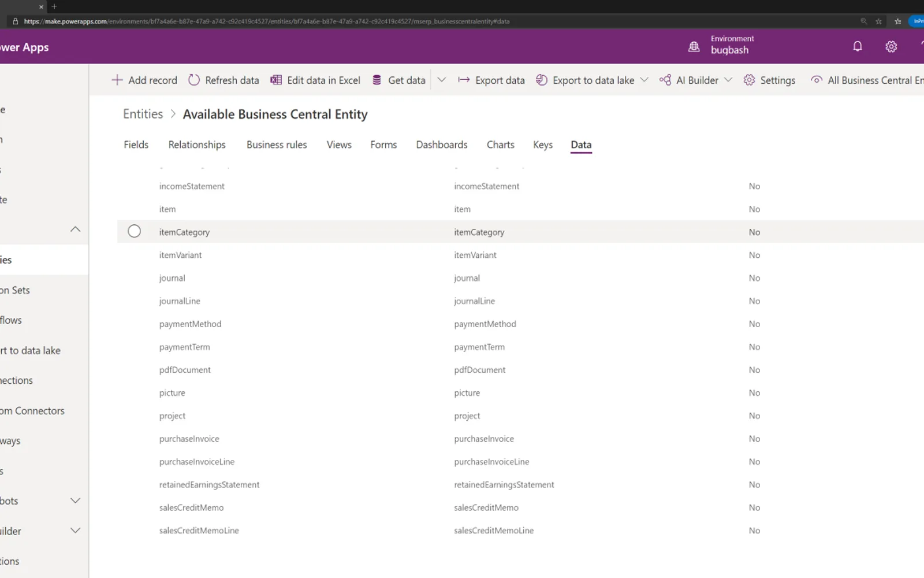
Task: Click the Refresh data circular icon
Action: coord(194,80)
